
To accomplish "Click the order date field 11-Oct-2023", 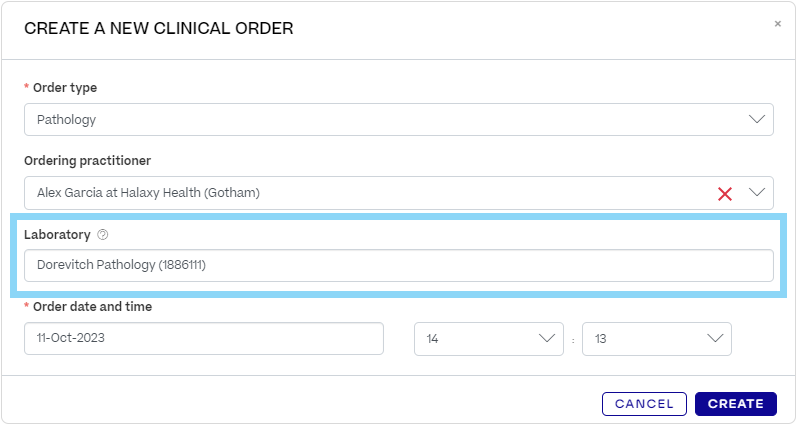I will click(x=203, y=338).
